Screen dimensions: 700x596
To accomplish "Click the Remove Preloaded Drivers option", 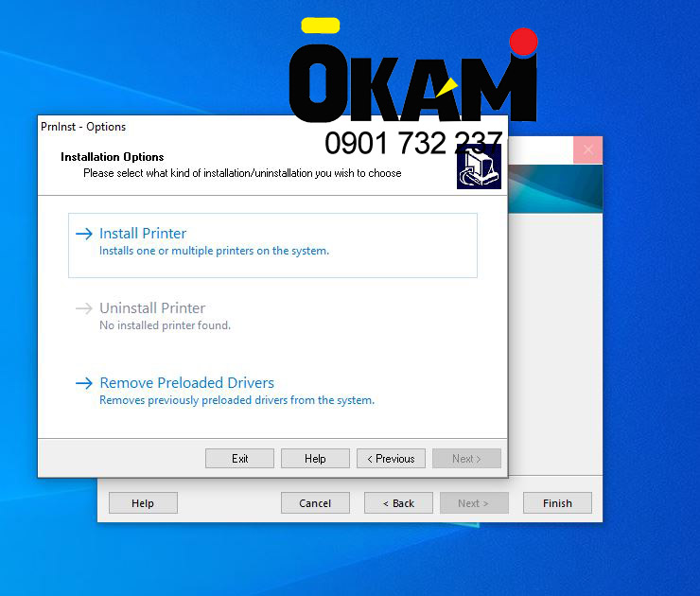I will [272, 391].
